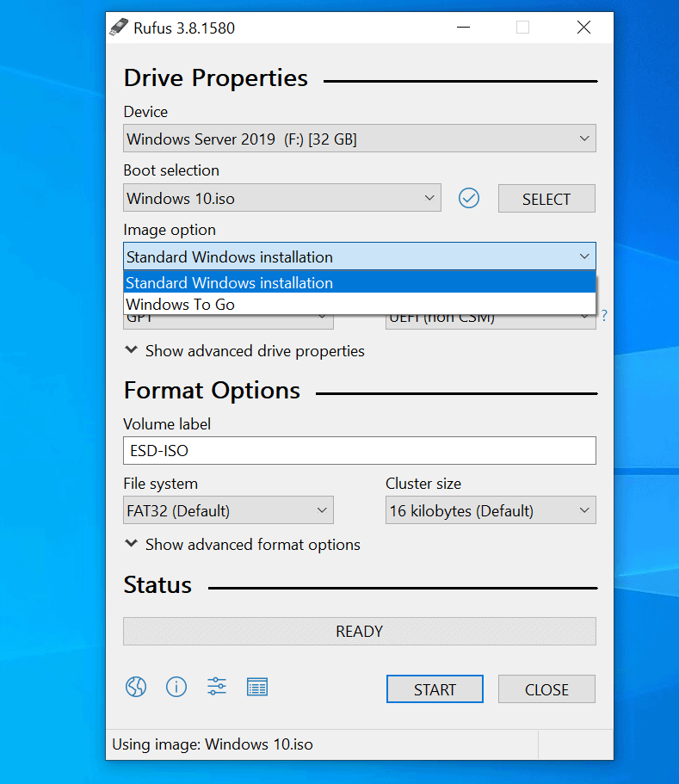Click the globe language icon
The image size is (679, 784).
pyautogui.click(x=135, y=686)
